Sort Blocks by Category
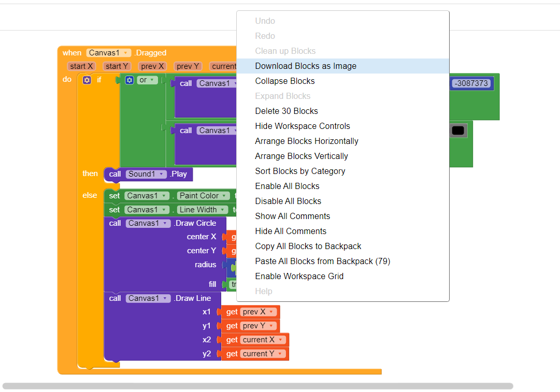The image size is (560, 392). 300,171
